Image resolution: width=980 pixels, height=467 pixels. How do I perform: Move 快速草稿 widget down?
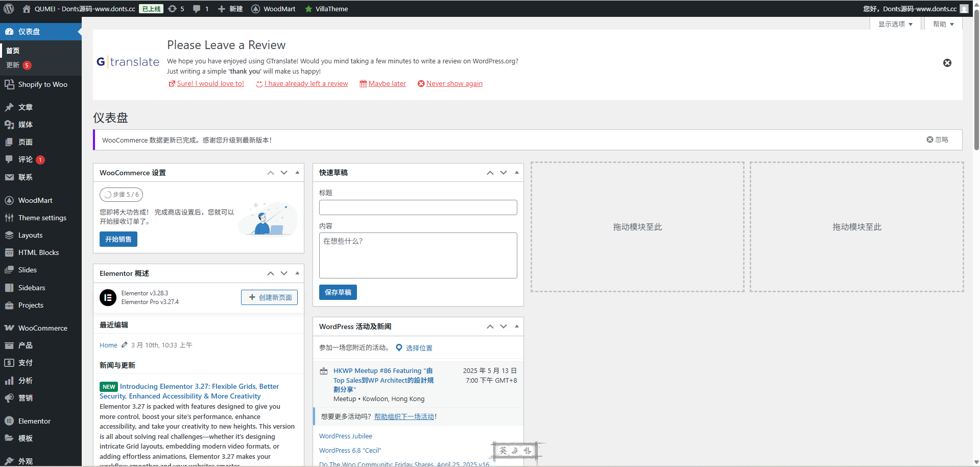504,173
